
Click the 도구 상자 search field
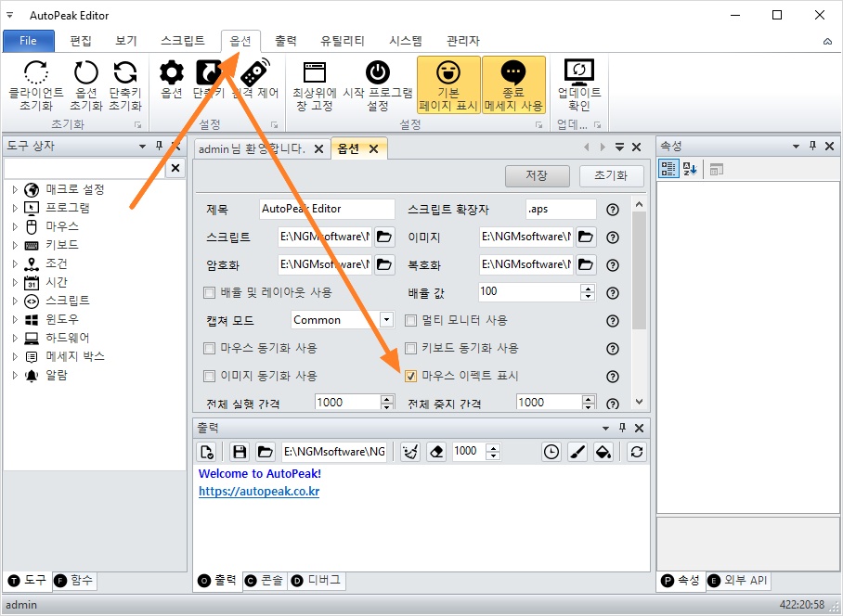[84, 169]
